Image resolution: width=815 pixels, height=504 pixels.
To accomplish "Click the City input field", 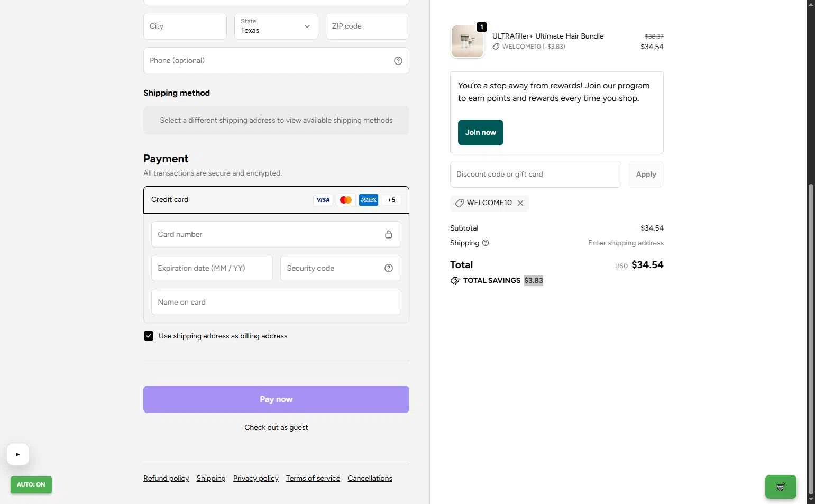I will [185, 26].
